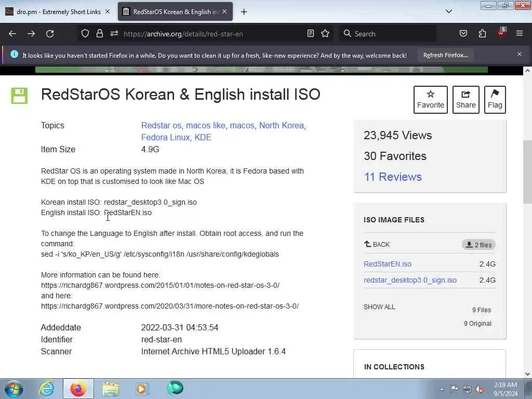Image resolution: width=532 pixels, height=399 pixels.
Task: Click the uBlock extension icon with badge 5
Action: pos(501,33)
